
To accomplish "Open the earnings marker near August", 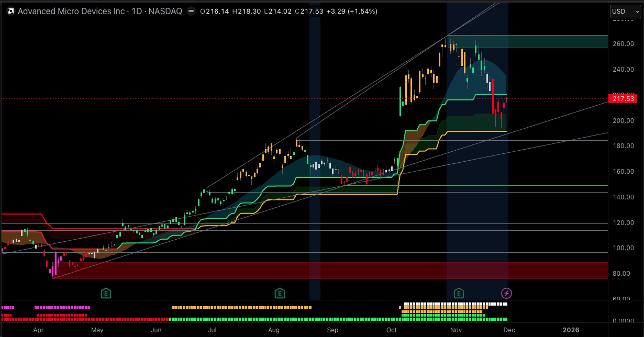I will click(x=280, y=293).
